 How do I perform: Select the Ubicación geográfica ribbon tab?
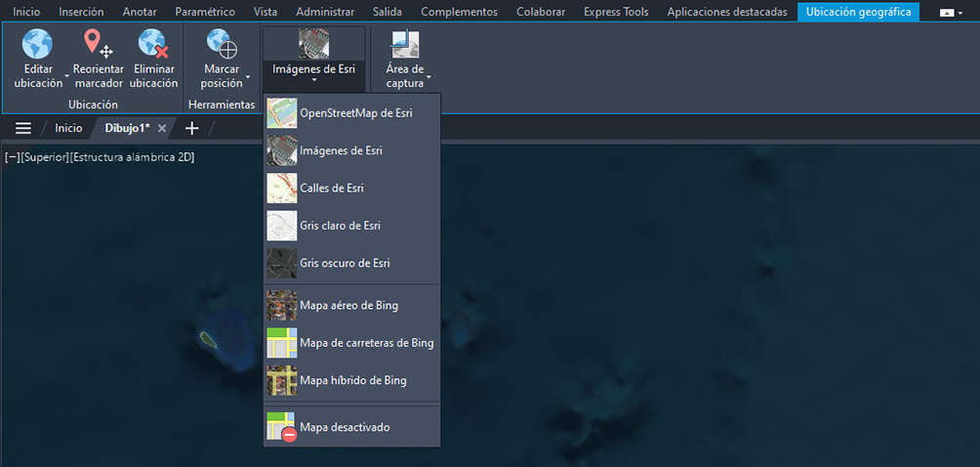point(858,12)
